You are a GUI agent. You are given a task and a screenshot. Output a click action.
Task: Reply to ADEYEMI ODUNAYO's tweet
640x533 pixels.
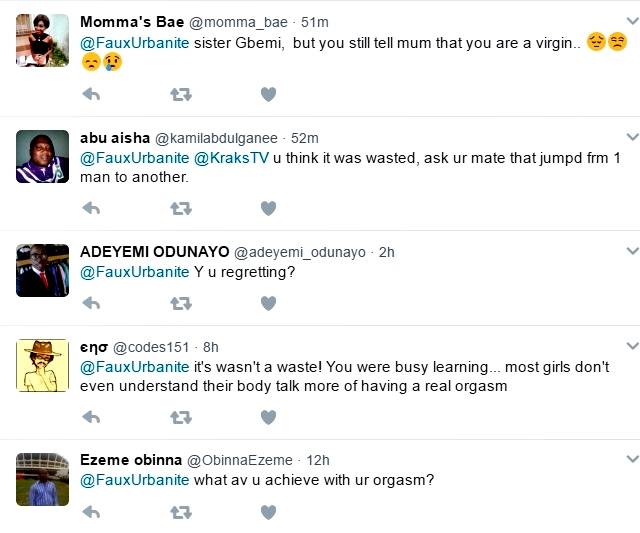pyautogui.click(x=91, y=303)
